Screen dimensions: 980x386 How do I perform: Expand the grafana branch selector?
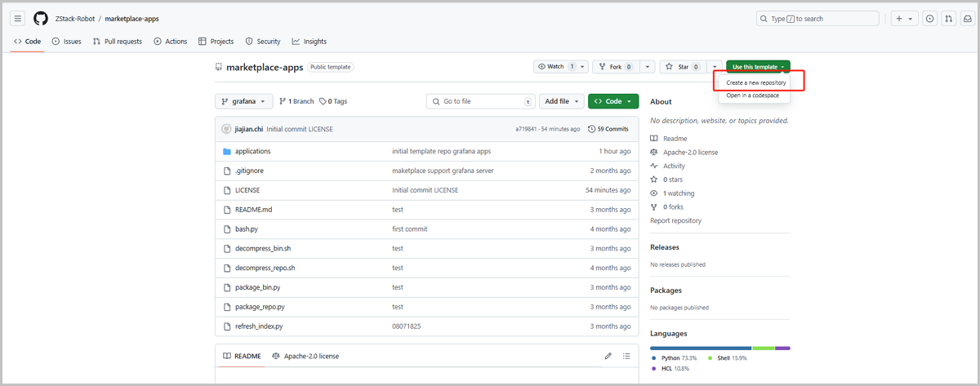(x=243, y=101)
